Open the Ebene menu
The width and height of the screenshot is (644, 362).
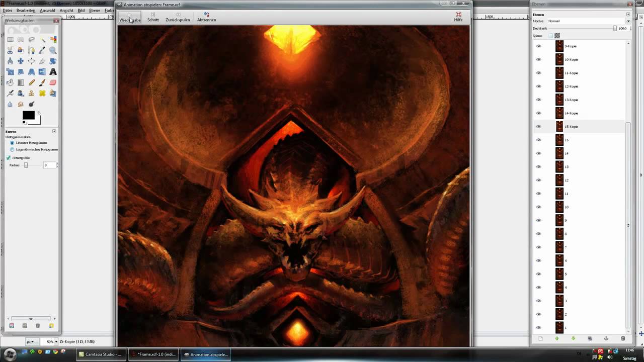coord(94,10)
